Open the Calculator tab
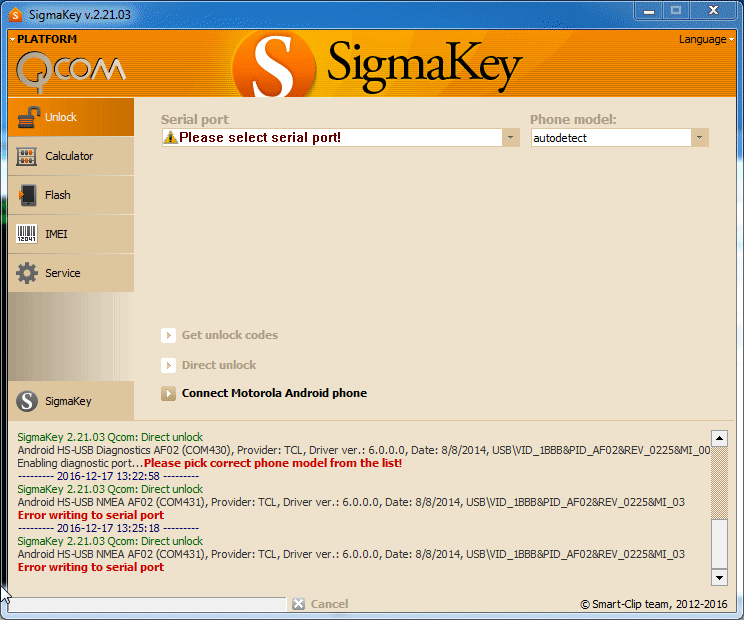 [x=71, y=156]
